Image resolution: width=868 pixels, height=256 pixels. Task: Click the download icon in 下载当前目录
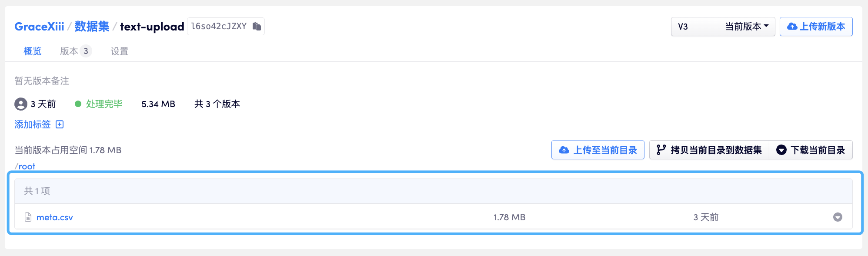tap(781, 150)
